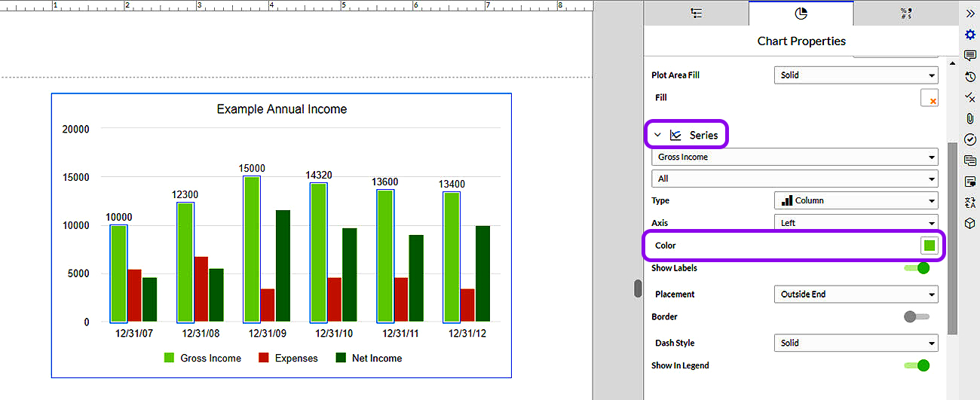Open the document notes sidebar icon
This screenshot has height=400, width=980.
970,182
